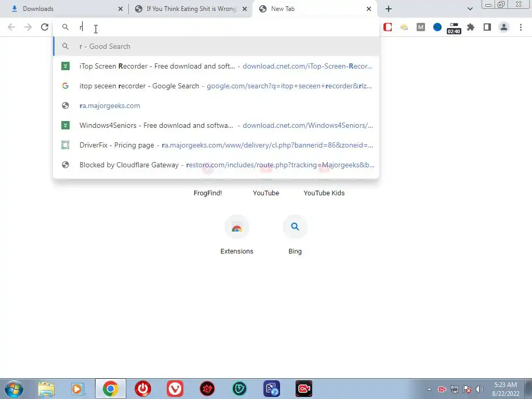Open the 02:40 timer extension
532x399 pixels.
[454, 28]
